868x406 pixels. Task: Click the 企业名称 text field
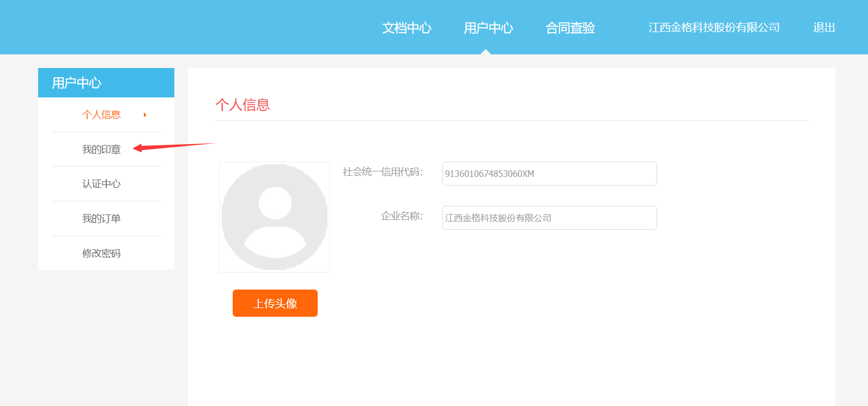tap(549, 218)
